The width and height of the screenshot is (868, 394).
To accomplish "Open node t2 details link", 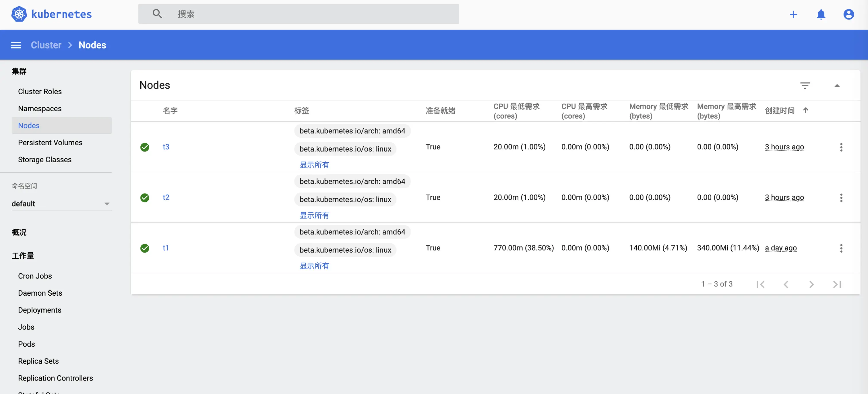I will [x=166, y=197].
